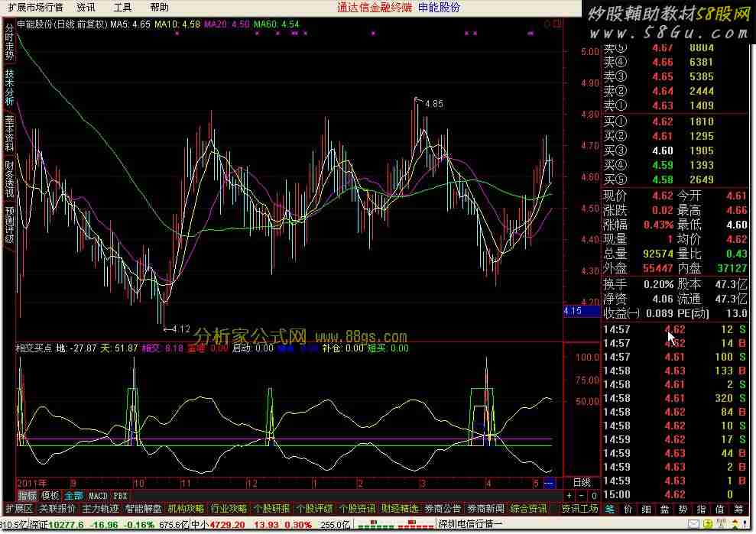Click the 日线 period label

point(582,482)
